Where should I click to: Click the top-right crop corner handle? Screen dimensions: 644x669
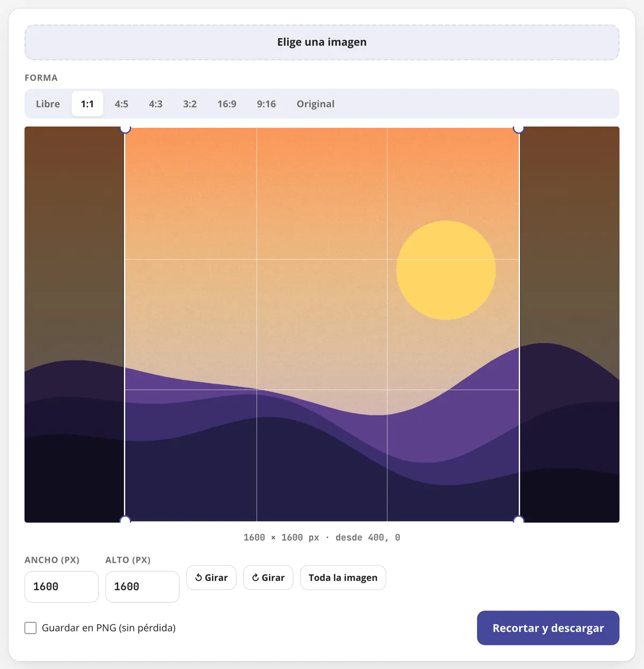[518, 128]
